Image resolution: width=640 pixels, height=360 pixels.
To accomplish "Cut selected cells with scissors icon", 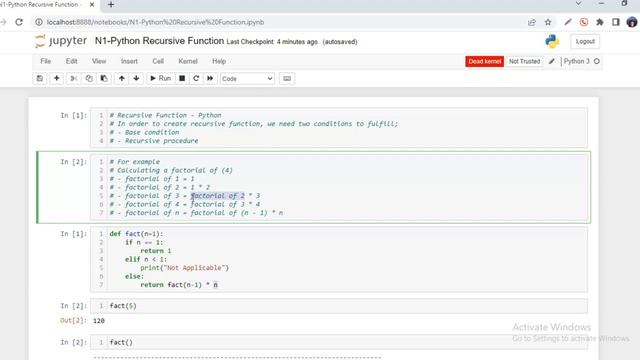I will 73,78.
